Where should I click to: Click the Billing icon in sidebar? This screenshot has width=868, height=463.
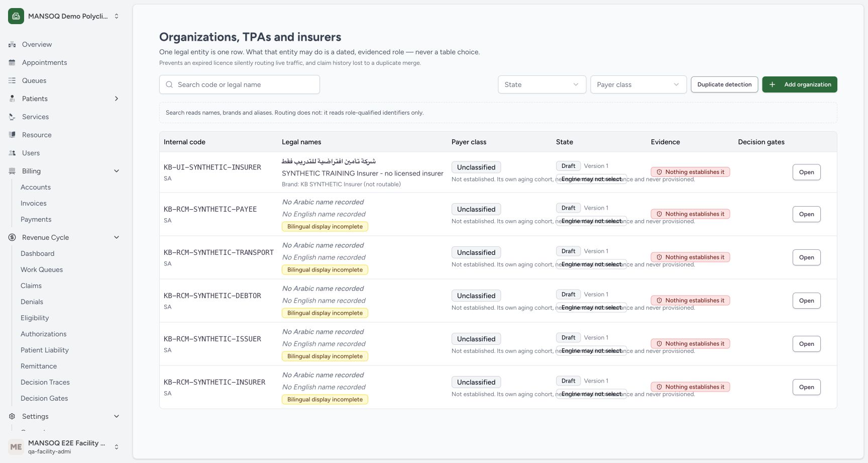coord(12,171)
